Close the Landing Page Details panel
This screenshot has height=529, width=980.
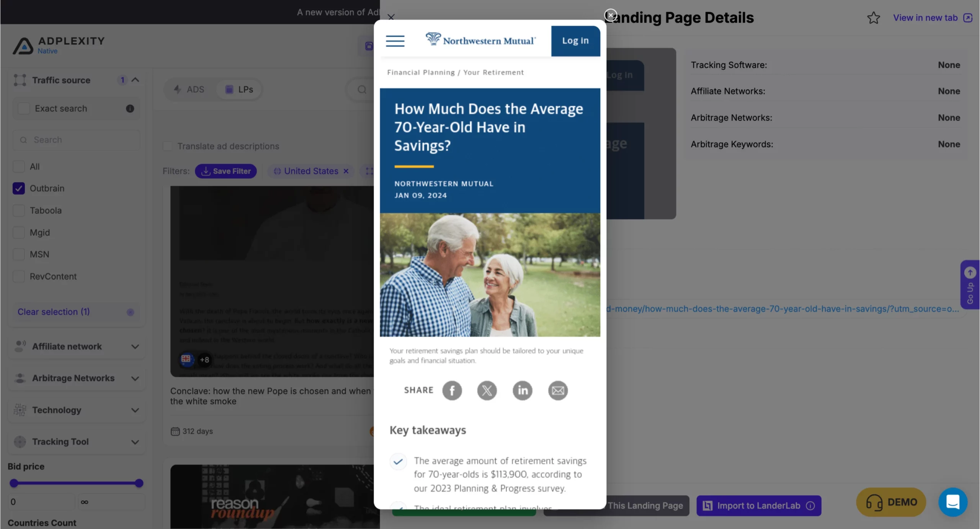tap(391, 17)
